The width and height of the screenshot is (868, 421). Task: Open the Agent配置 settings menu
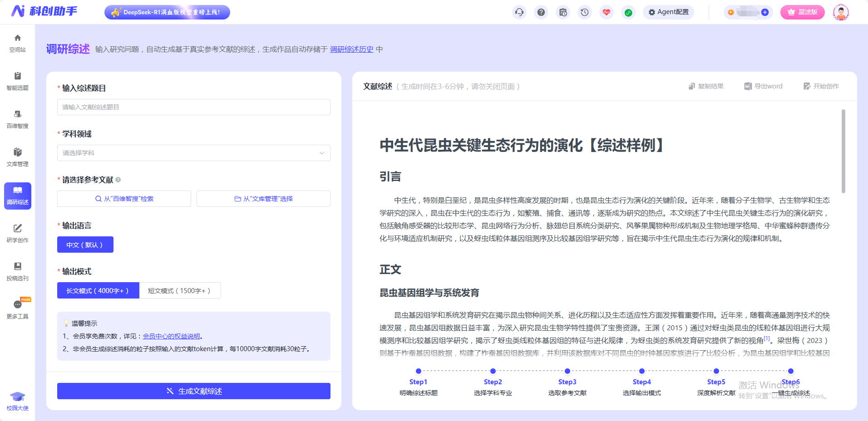click(668, 12)
